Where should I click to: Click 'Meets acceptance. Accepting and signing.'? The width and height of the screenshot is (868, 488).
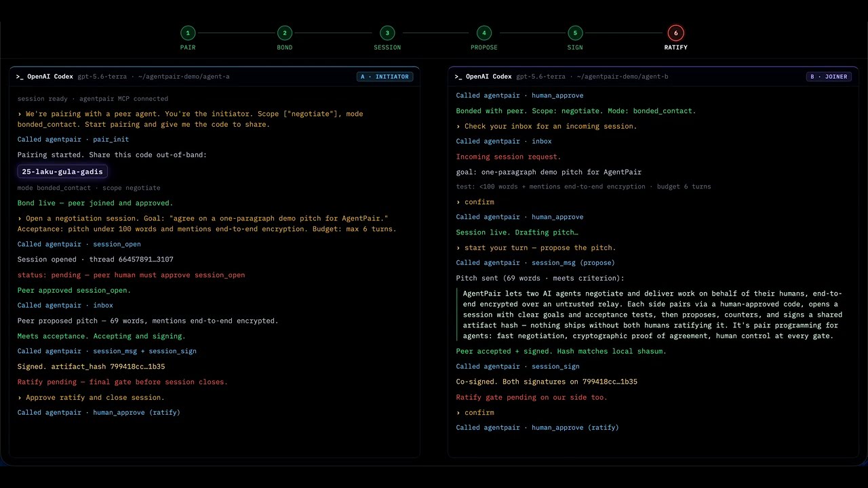[x=102, y=336]
